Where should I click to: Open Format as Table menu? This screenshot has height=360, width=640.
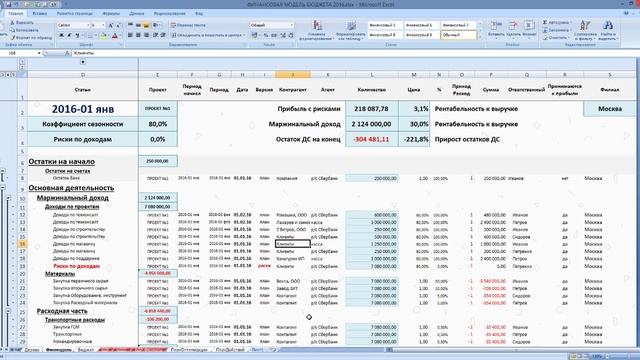coord(351,30)
